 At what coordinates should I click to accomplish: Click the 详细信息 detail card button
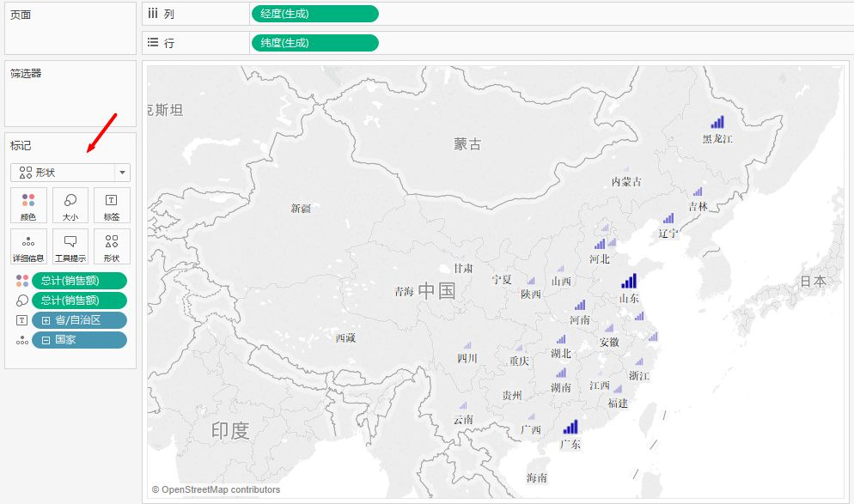tap(28, 246)
